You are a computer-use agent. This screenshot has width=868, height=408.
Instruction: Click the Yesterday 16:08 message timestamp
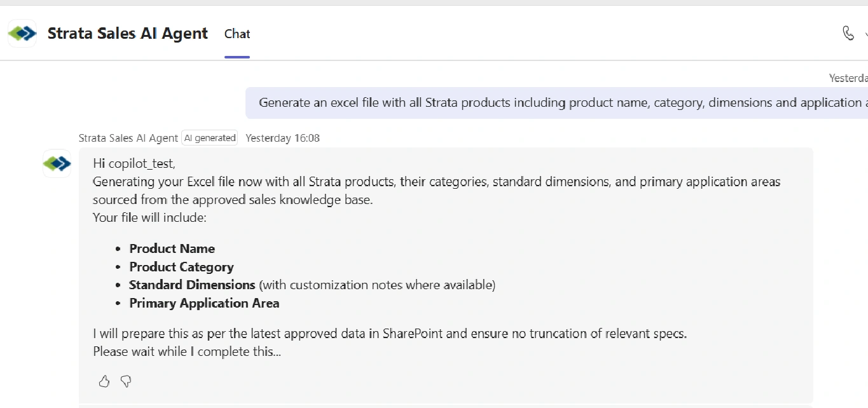282,138
